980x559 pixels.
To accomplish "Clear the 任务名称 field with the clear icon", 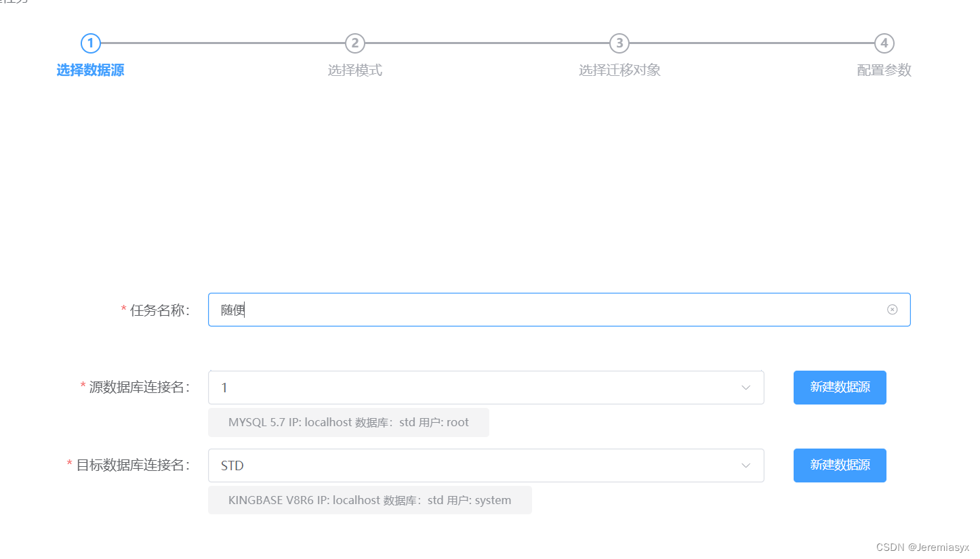I will (892, 310).
